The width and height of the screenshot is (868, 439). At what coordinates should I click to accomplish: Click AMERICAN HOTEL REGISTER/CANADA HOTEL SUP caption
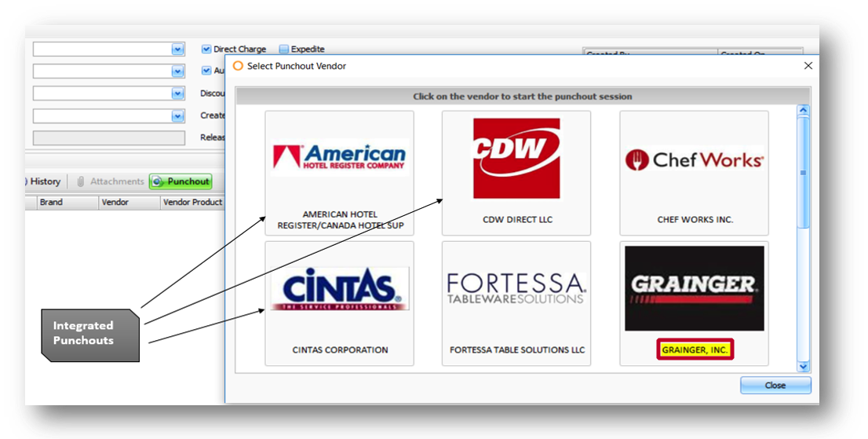(x=341, y=220)
